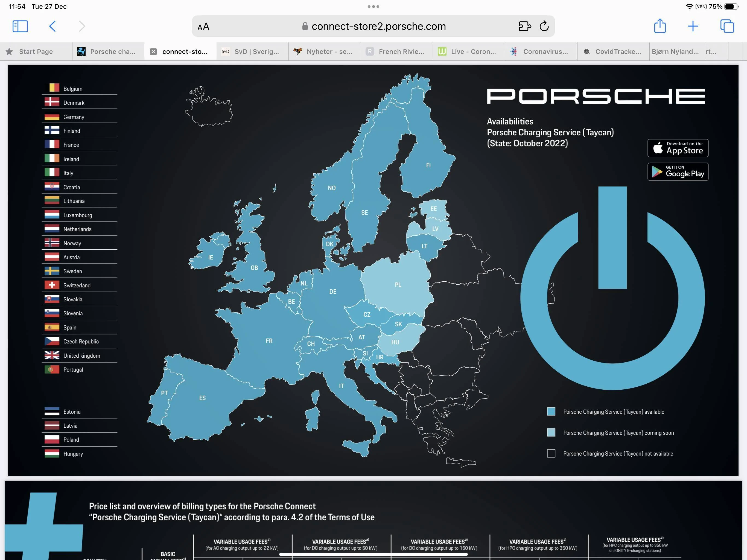
Task: Click the DE label on the map
Action: (x=333, y=291)
